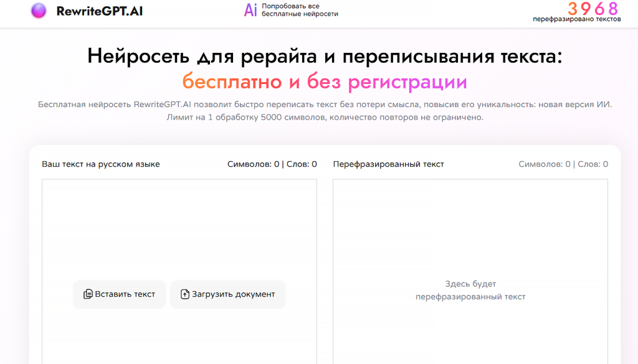Click the upload arrow icon in Загрузить документ button
The height and width of the screenshot is (364, 638).
coord(184,294)
